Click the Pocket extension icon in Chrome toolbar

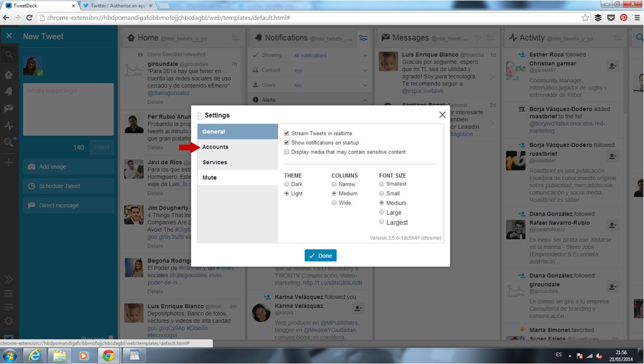611,17
